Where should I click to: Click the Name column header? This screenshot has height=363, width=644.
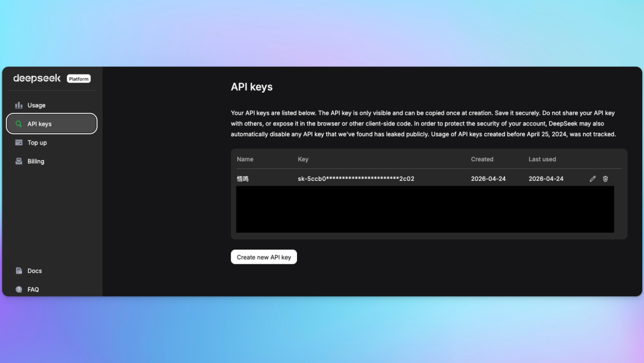point(245,159)
